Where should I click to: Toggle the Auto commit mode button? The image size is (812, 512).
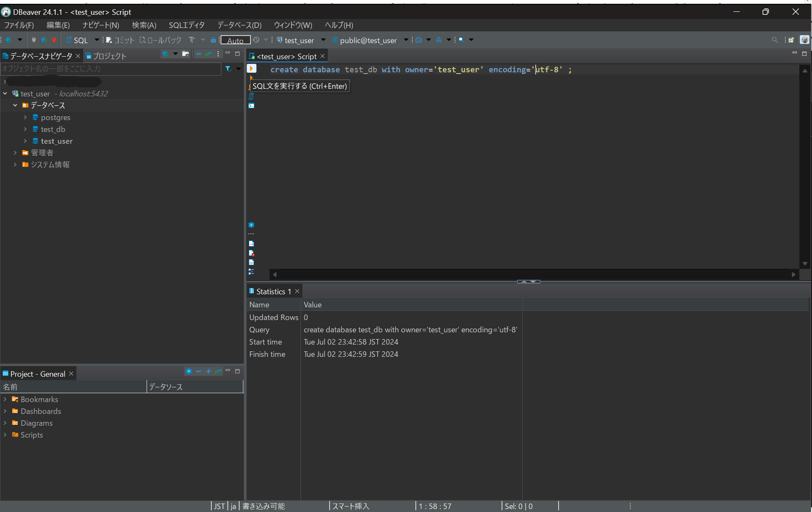tap(235, 40)
